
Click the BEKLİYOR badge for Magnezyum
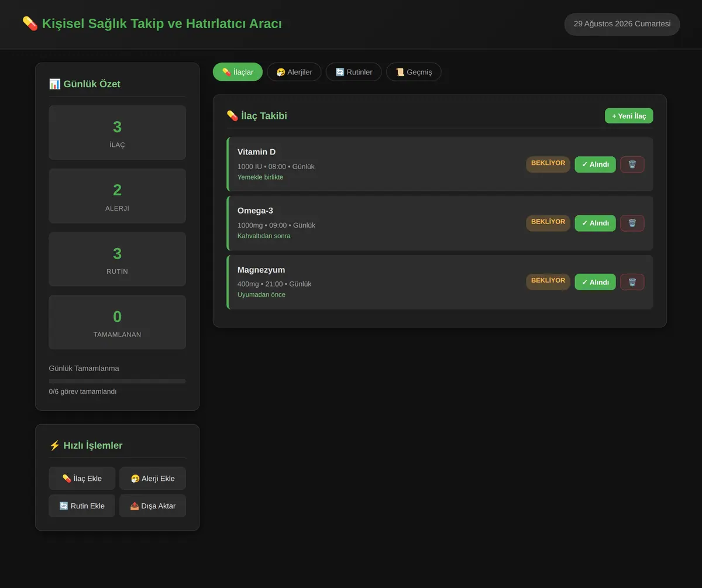[548, 281]
